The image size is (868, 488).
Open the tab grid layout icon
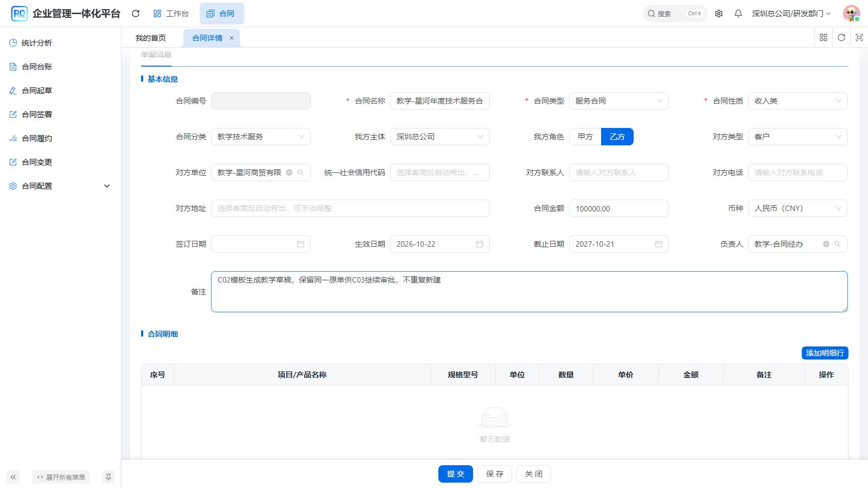[x=824, y=37]
